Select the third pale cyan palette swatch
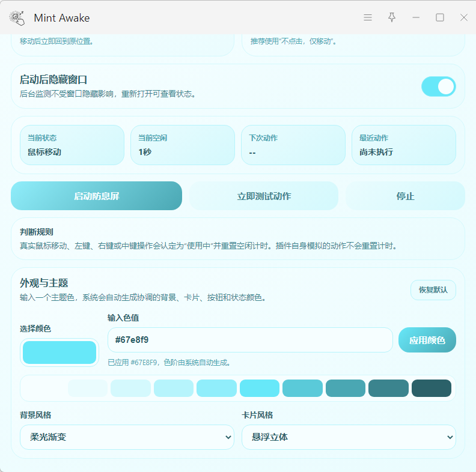This screenshot has height=472, width=476. [130, 389]
